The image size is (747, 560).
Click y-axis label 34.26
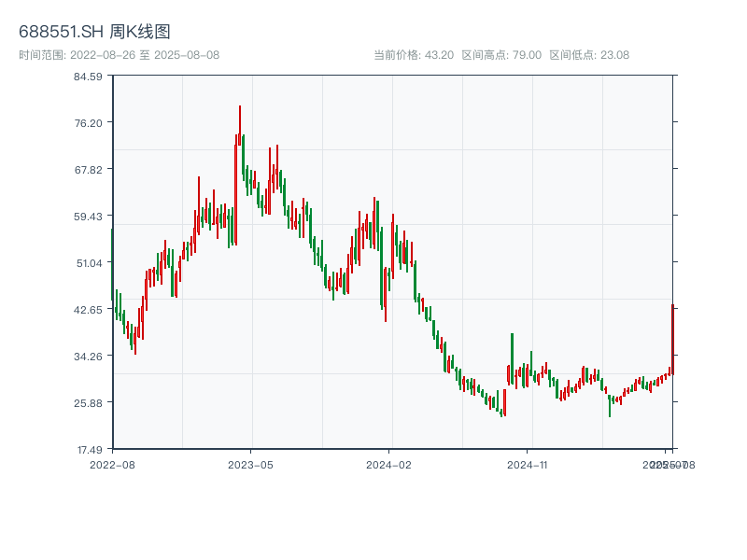click(x=88, y=357)
